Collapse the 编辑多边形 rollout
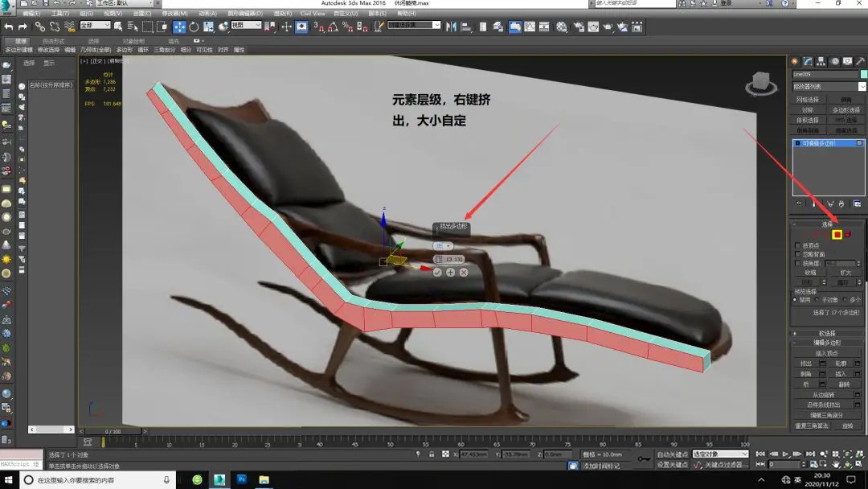The width and height of the screenshot is (868, 489). coord(828,343)
